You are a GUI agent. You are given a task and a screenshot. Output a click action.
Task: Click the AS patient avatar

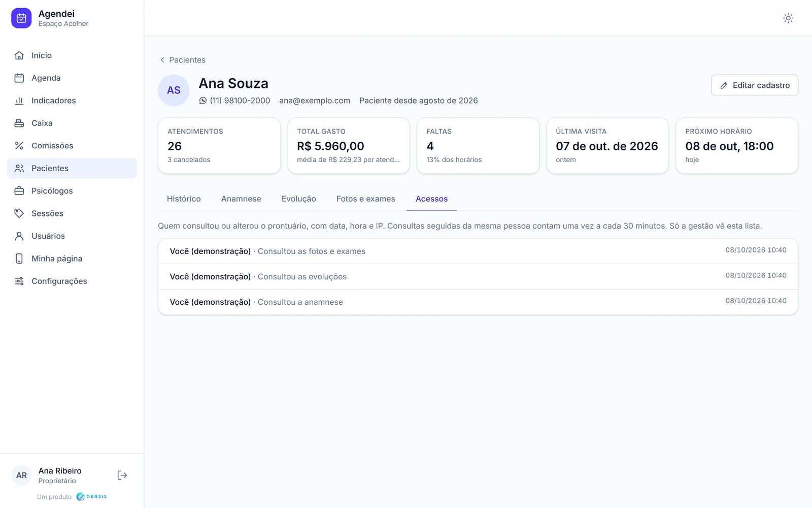[174, 90]
